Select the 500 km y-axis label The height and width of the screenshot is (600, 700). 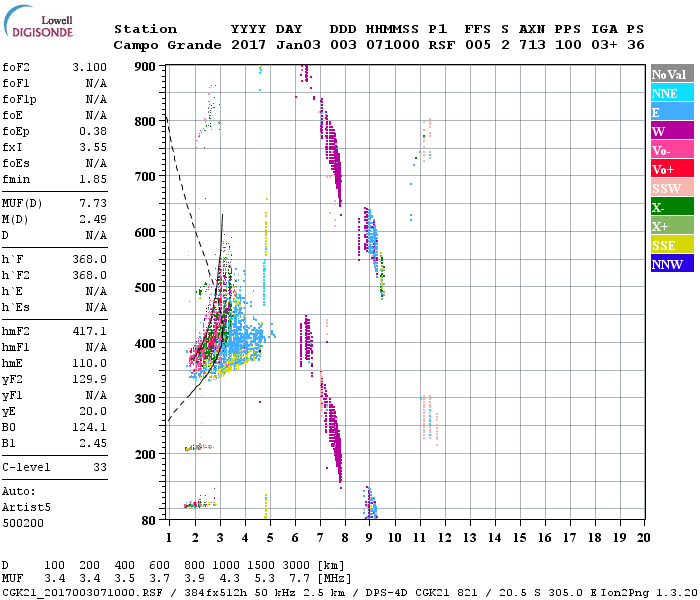pos(145,288)
